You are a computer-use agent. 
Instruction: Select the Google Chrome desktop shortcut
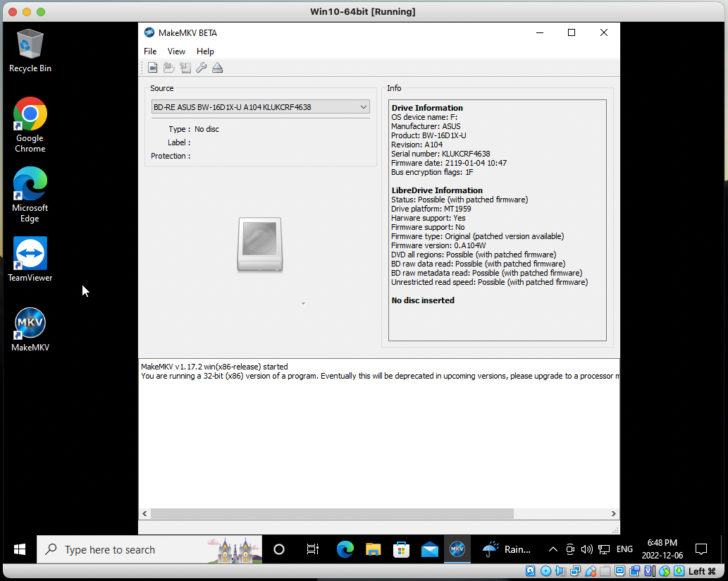pos(30,125)
